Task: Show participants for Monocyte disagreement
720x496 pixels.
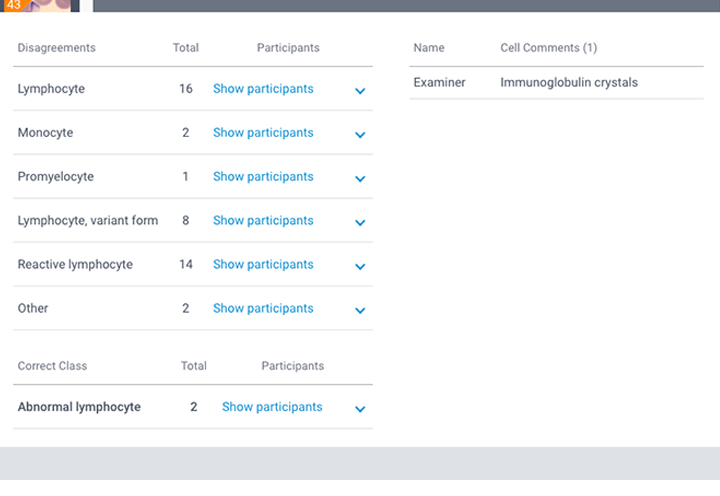Action: (263, 133)
